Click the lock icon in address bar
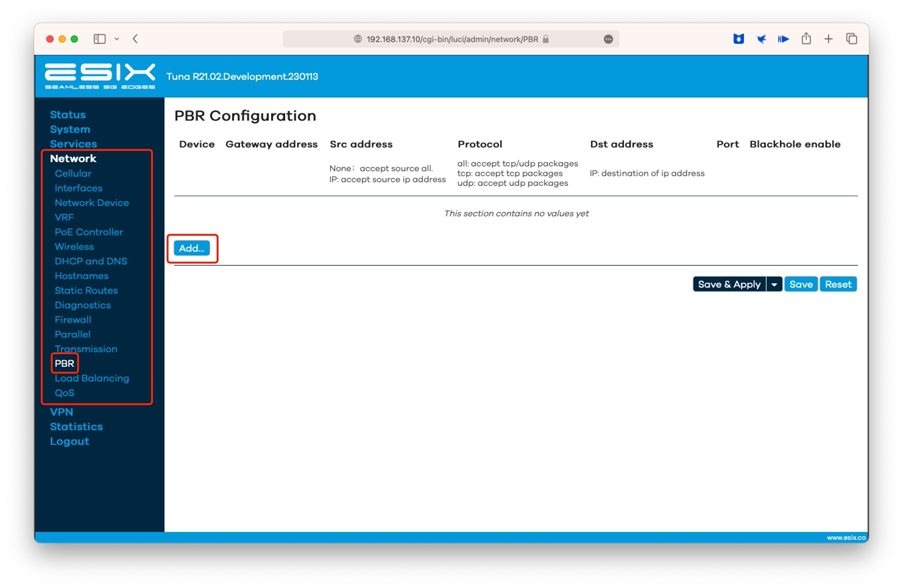 pyautogui.click(x=546, y=39)
